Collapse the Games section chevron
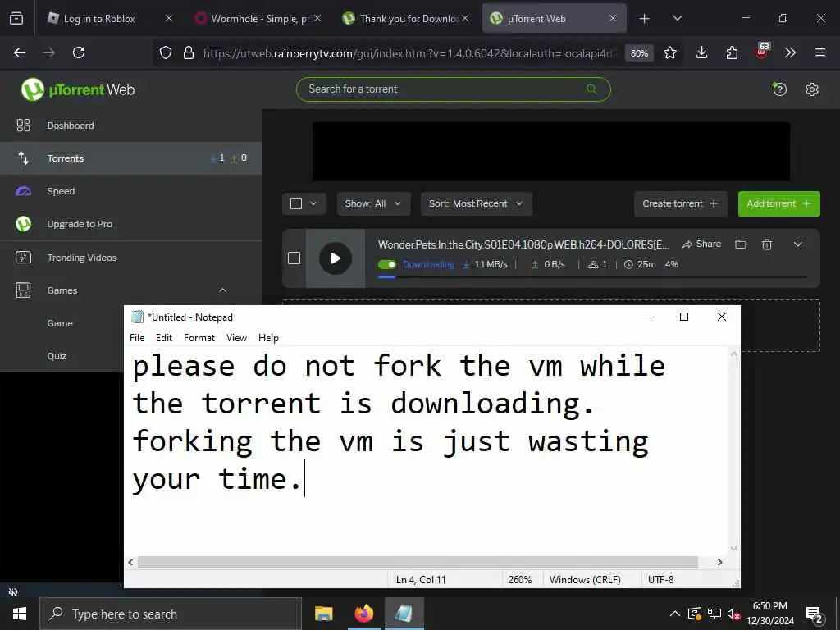 point(222,290)
